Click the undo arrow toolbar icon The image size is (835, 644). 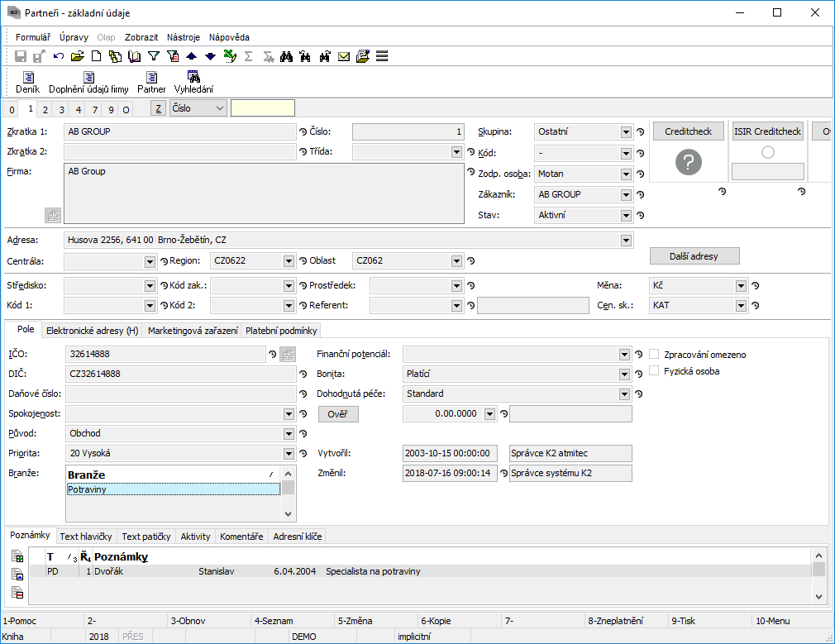click(59, 56)
